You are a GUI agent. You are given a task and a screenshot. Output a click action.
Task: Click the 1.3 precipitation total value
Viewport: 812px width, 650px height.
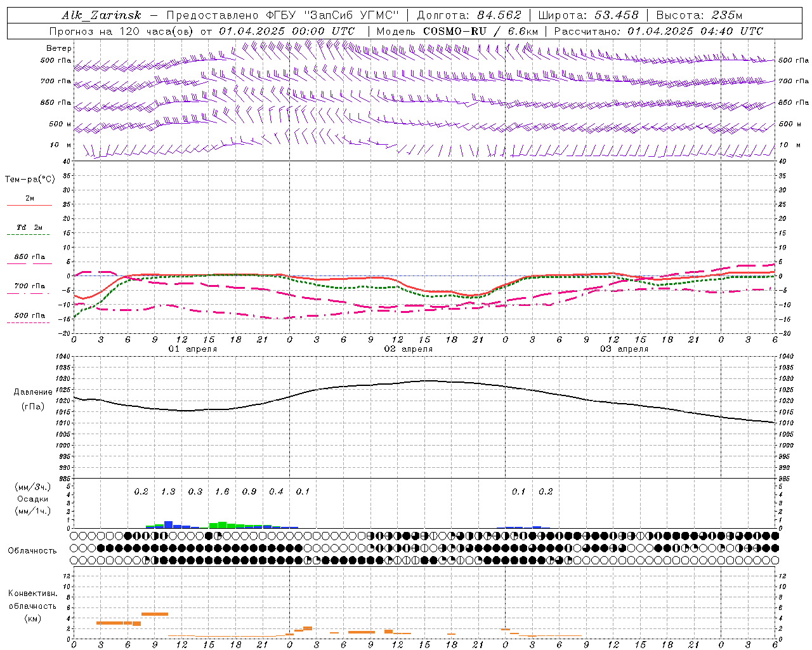168,491
